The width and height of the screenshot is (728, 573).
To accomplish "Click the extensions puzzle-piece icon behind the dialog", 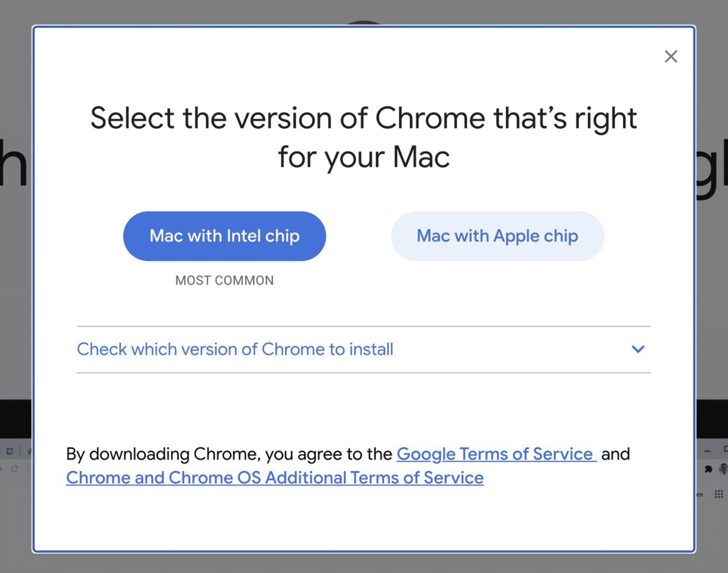I will tap(709, 469).
